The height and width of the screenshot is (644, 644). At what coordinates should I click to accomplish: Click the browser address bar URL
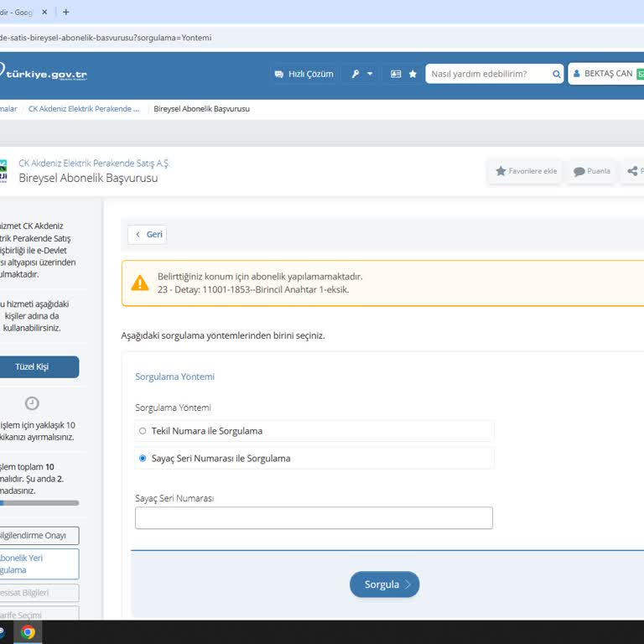coord(106,38)
